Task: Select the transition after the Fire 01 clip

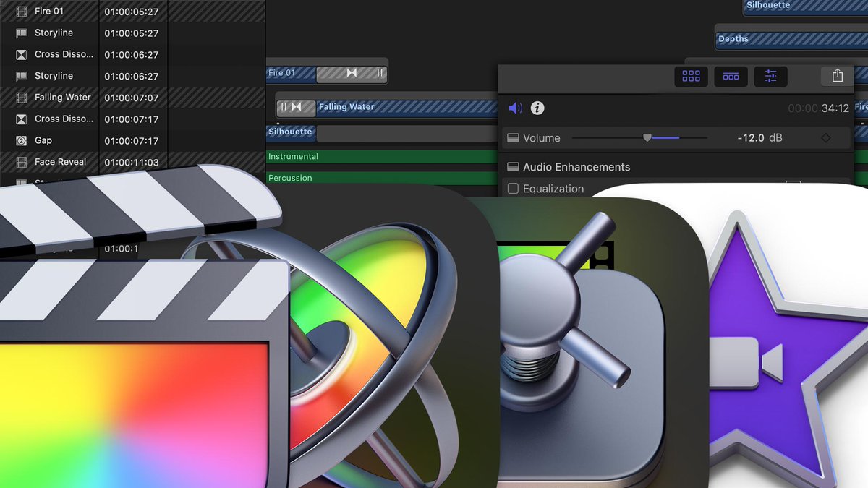Action: 352,73
